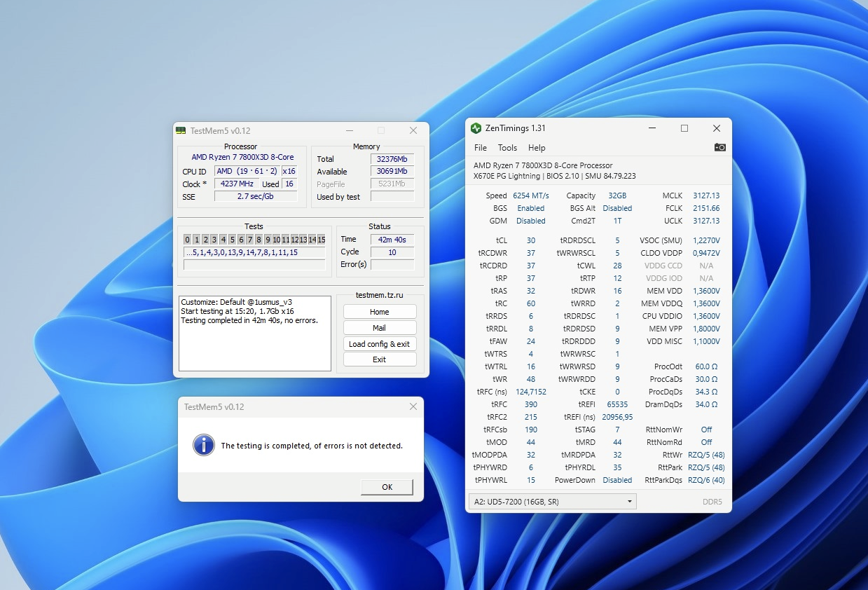Screen dimensions: 868x590
Task: Click the CPU ID value field
Action: [247, 172]
